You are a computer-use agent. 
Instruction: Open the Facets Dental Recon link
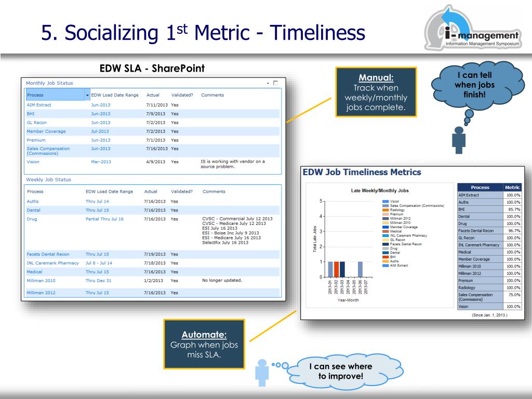coord(48,254)
